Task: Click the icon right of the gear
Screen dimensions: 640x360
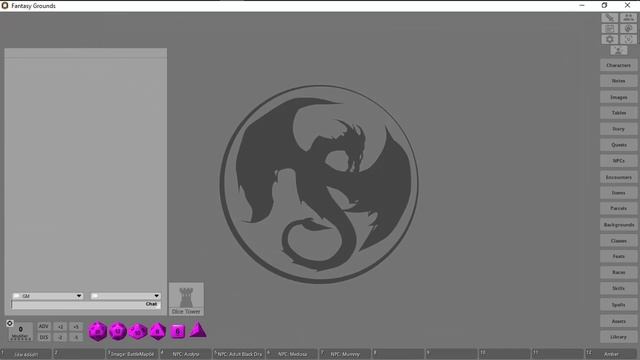Action: (628, 39)
